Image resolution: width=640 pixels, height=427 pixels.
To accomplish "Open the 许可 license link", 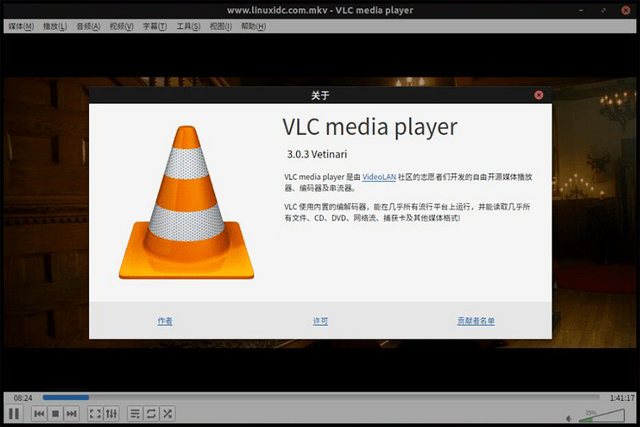I will point(320,321).
